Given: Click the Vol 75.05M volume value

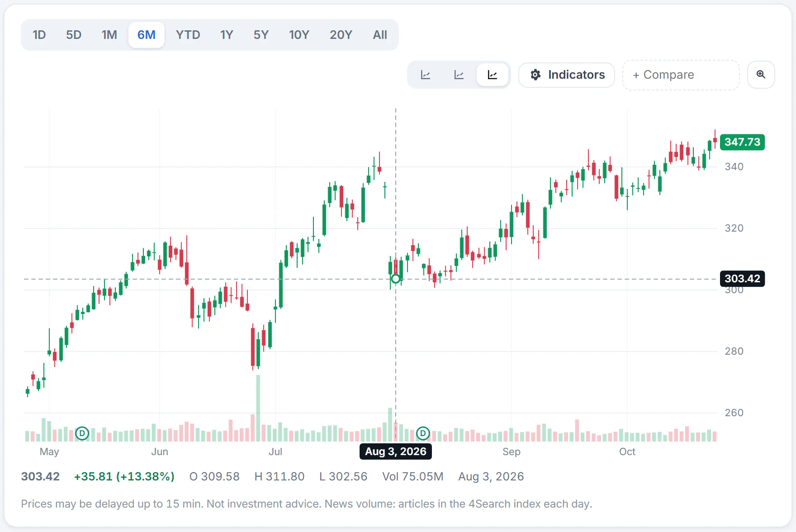Looking at the screenshot, I should point(413,476).
